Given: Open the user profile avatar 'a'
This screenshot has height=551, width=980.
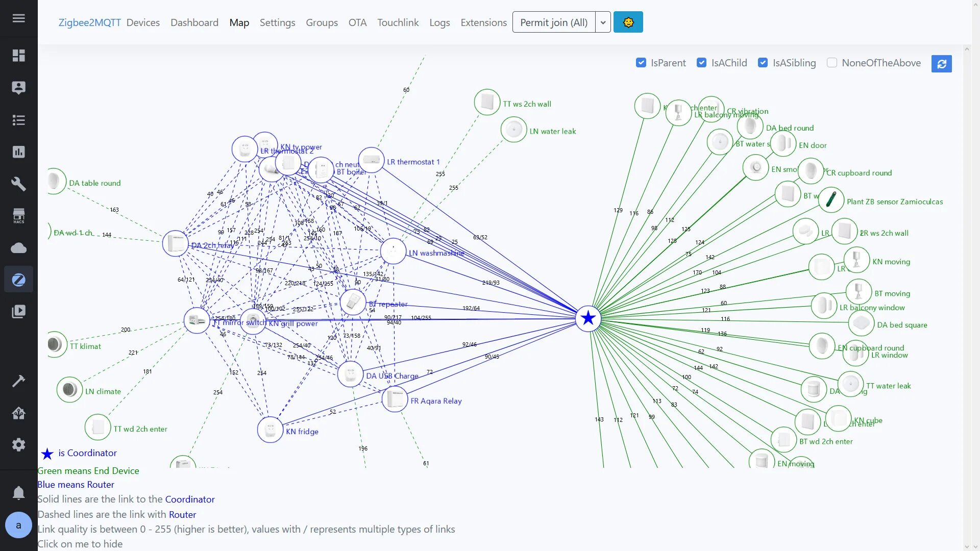Looking at the screenshot, I should pyautogui.click(x=18, y=525).
